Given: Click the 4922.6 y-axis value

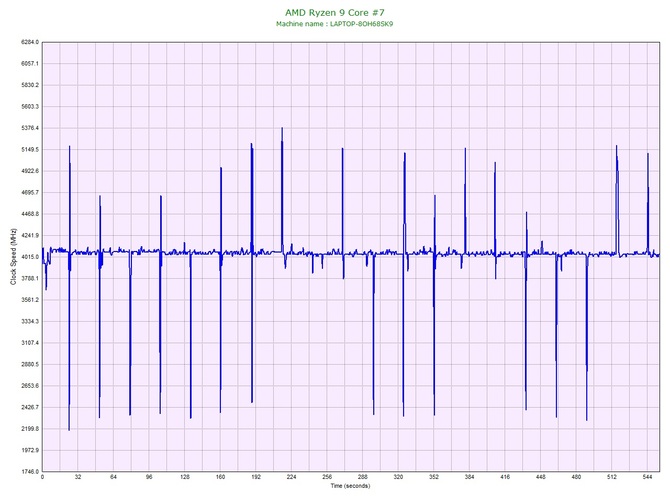Looking at the screenshot, I should point(29,171).
